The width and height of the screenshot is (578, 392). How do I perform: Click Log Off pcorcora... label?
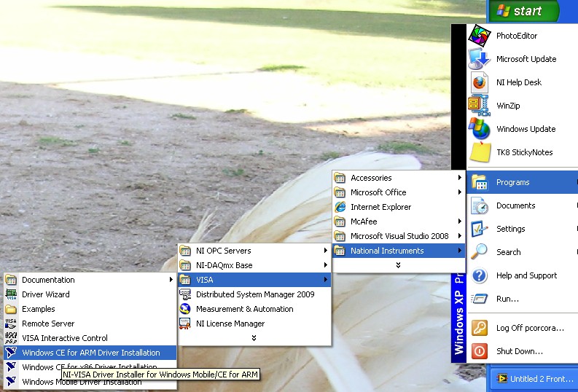pos(530,328)
